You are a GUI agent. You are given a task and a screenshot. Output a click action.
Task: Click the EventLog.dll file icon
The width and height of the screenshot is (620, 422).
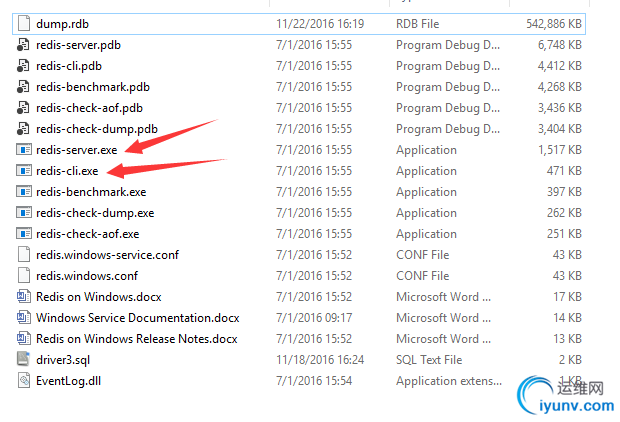tap(25, 380)
